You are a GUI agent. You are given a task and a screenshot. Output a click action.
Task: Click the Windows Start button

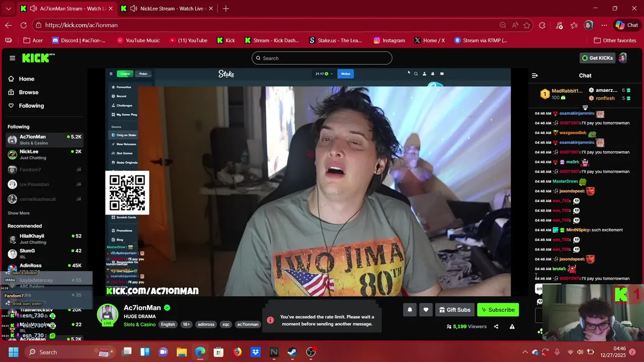13,352
